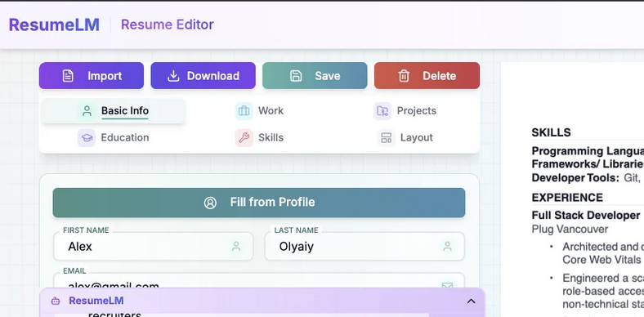This screenshot has height=317, width=644.
Task: Click the Import button
Action: 92,75
